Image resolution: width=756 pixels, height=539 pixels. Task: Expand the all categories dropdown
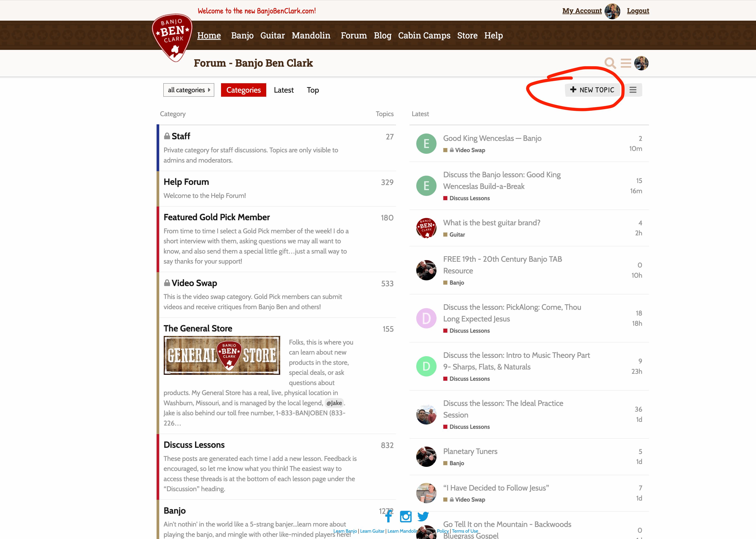pos(189,90)
